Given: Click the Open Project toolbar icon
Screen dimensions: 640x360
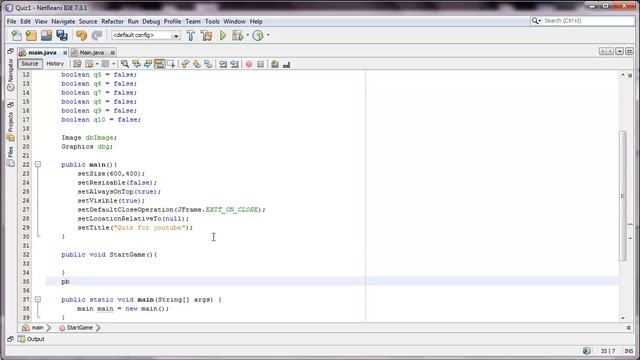Looking at the screenshot, I should pyautogui.click(x=47, y=36).
